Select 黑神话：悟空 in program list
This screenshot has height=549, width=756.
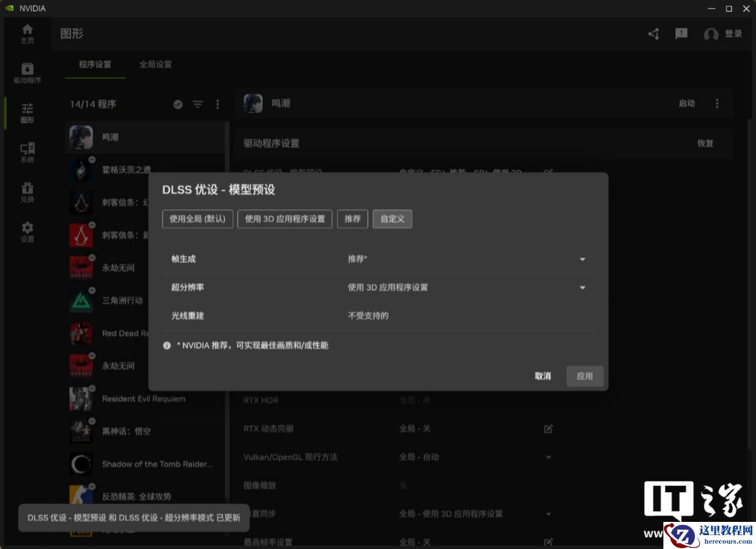[x=145, y=431]
